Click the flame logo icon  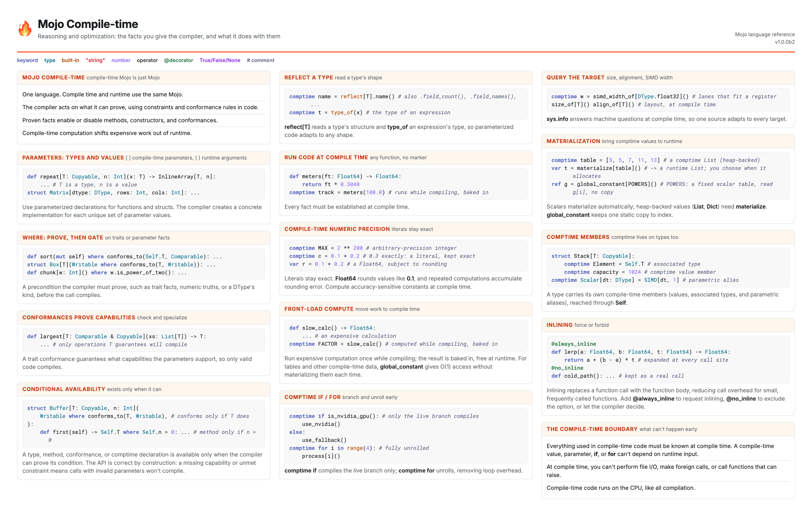point(25,28)
